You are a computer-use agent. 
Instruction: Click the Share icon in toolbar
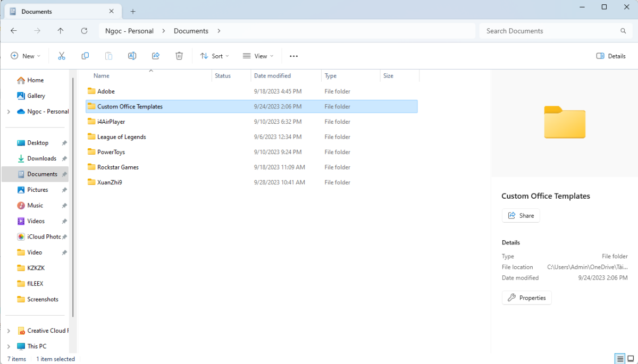[156, 56]
